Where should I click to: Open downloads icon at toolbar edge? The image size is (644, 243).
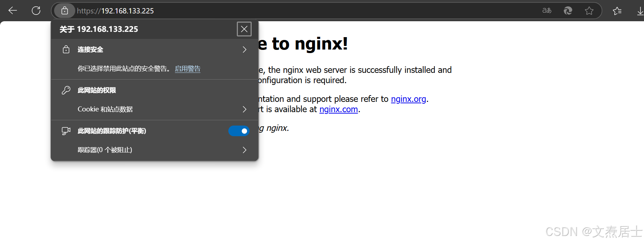(x=640, y=11)
